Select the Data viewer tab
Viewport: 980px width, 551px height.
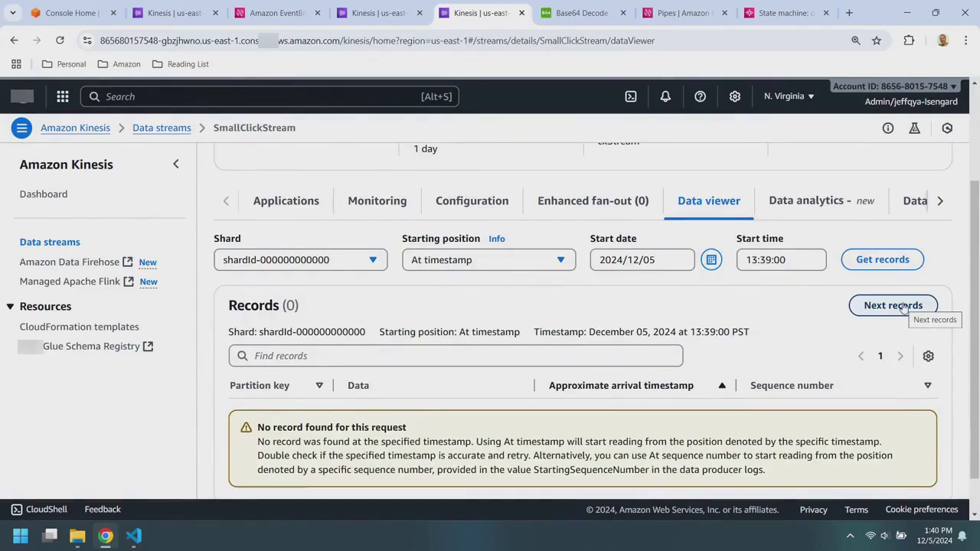709,201
